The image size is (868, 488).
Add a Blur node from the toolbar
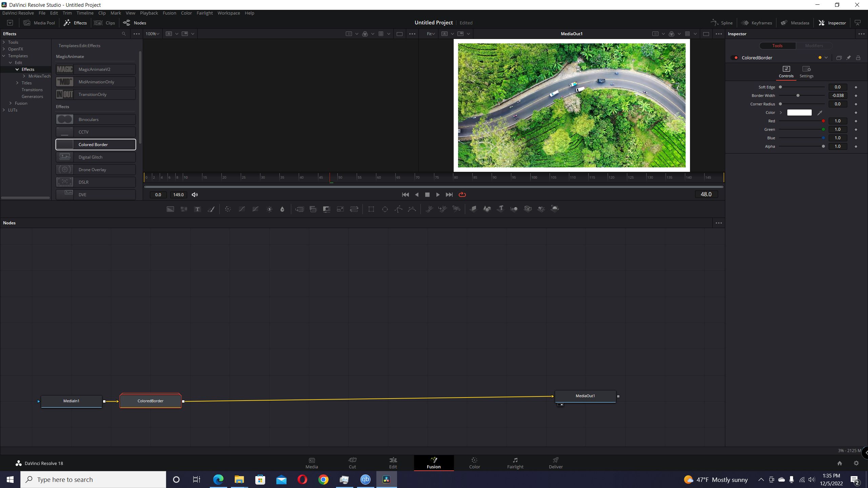click(x=282, y=209)
